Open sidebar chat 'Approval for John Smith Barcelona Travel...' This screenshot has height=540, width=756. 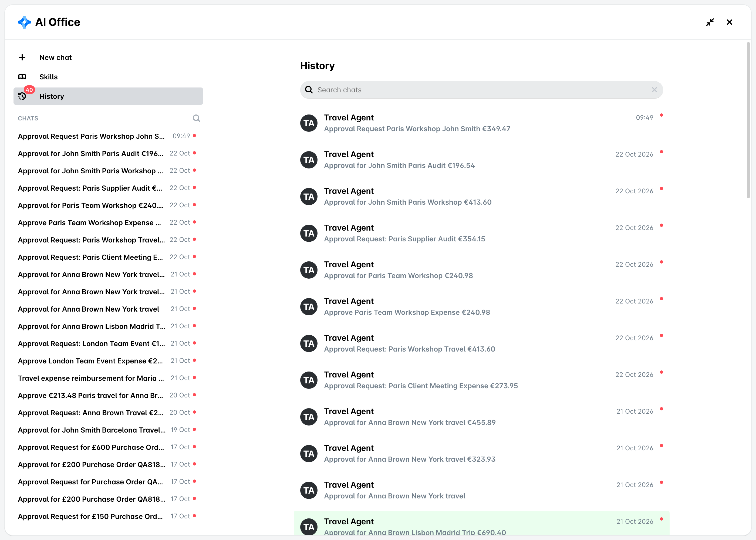pyautogui.click(x=108, y=430)
